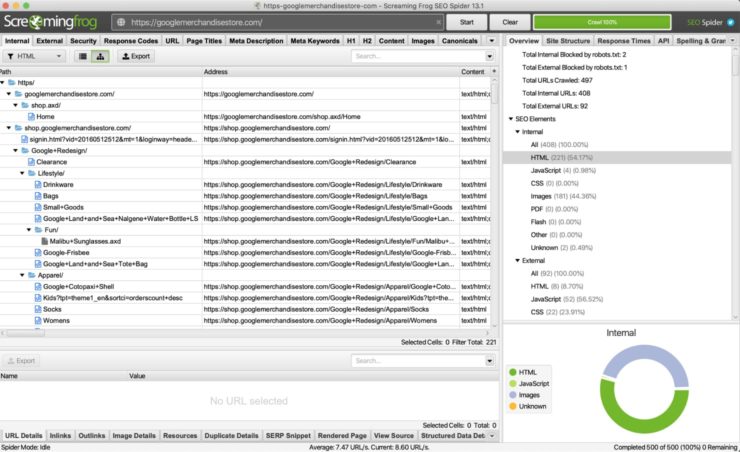Image resolution: width=740 pixels, height=452 pixels.
Task: Switch to list view icon
Action: (83, 56)
